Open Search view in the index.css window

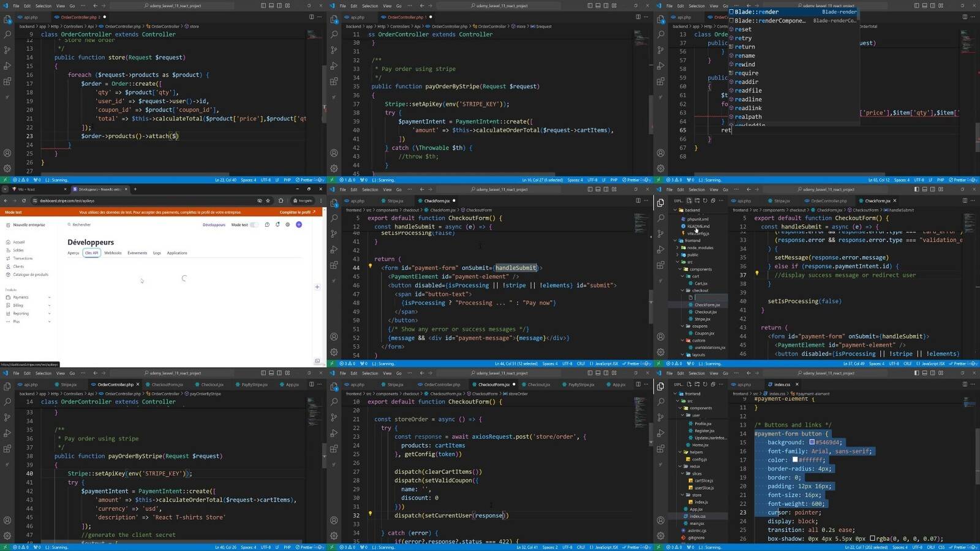[x=660, y=401]
